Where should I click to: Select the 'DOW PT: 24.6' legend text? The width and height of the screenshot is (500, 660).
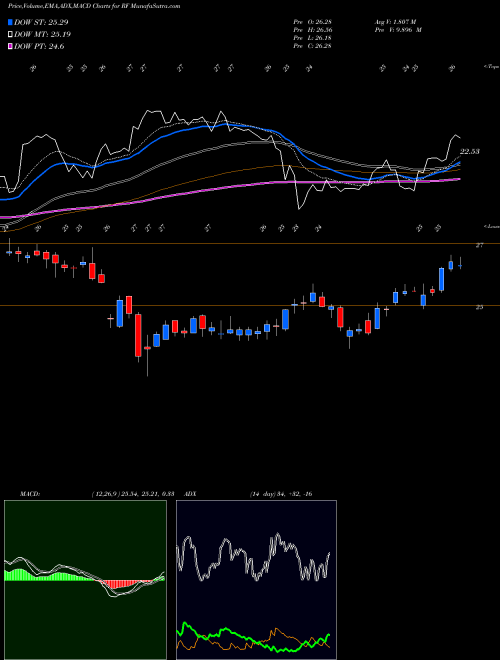pyautogui.click(x=39, y=47)
